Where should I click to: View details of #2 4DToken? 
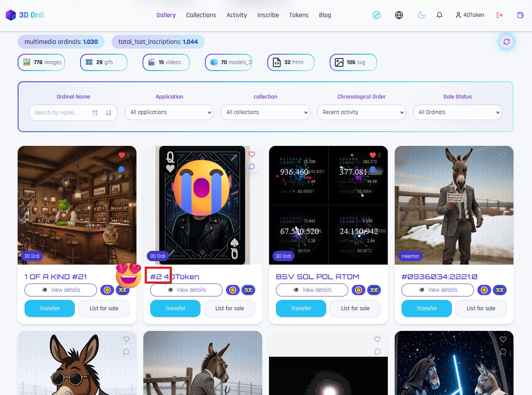coord(186,290)
